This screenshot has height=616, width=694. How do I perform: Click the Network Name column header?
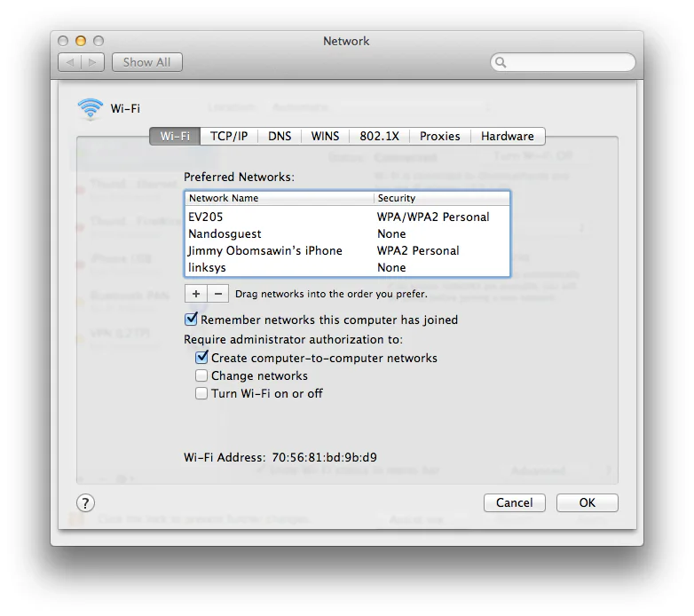[280, 198]
